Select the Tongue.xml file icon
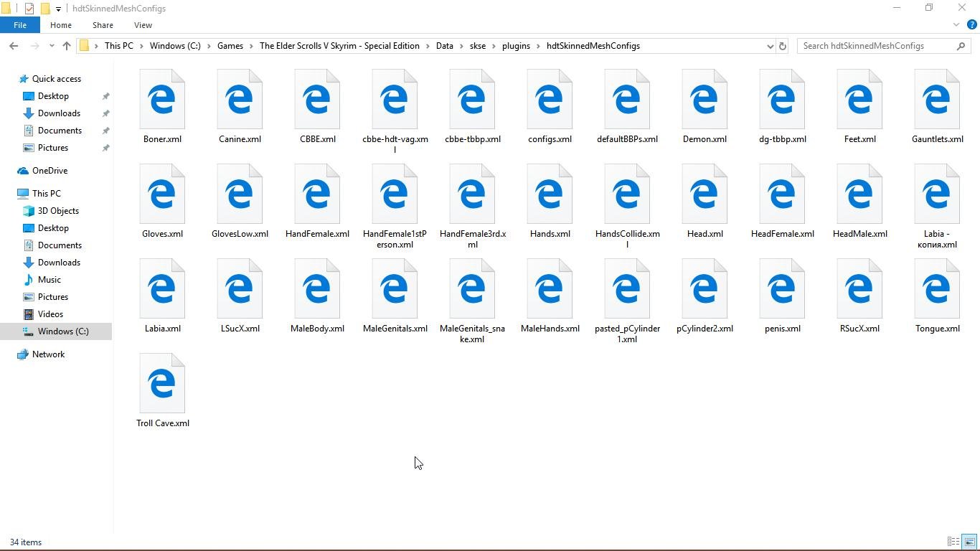980x551 pixels. [x=937, y=289]
